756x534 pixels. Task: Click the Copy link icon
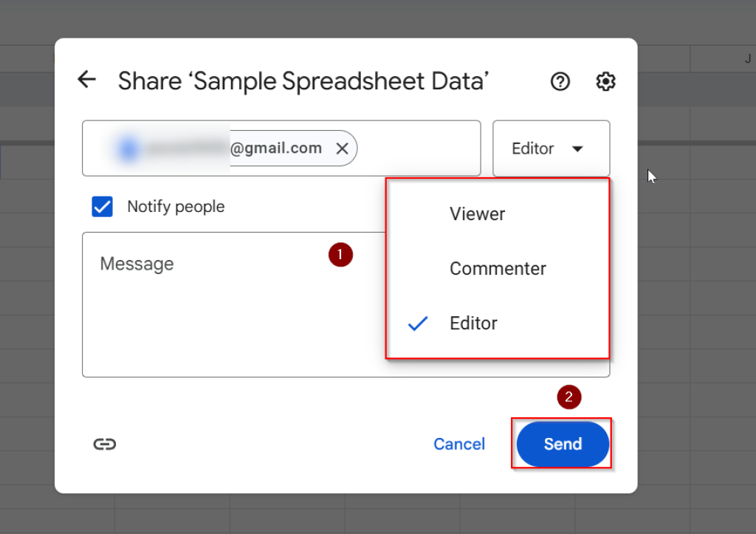pos(104,444)
